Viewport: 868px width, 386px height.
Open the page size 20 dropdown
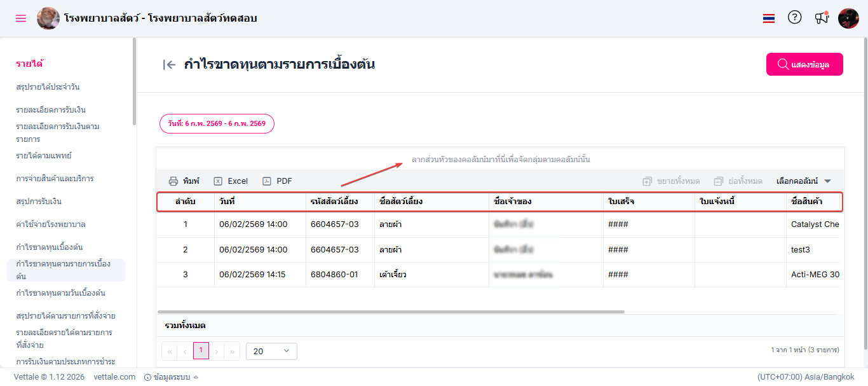[x=271, y=351]
